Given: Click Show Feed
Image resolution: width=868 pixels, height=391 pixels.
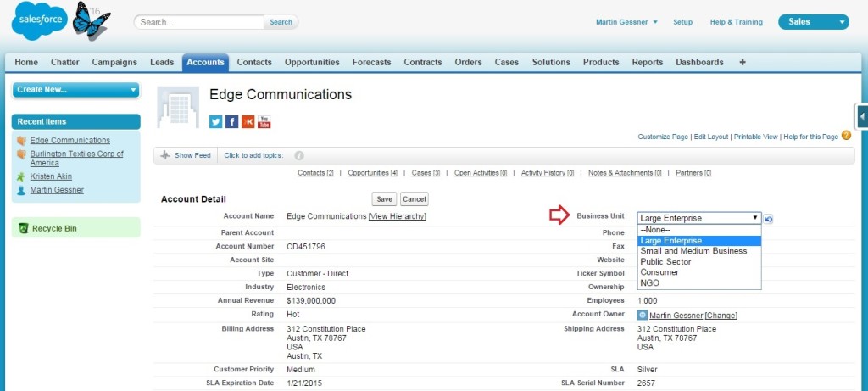Looking at the screenshot, I should click(x=192, y=155).
